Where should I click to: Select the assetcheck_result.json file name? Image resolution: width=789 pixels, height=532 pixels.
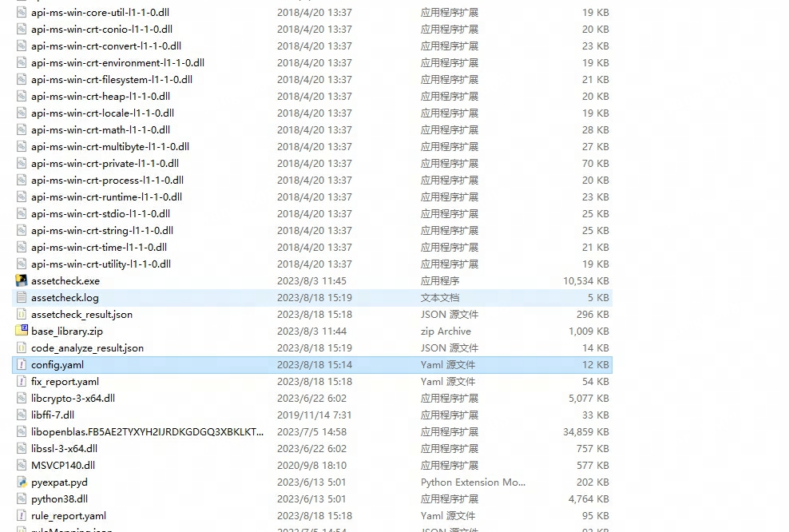pos(81,314)
